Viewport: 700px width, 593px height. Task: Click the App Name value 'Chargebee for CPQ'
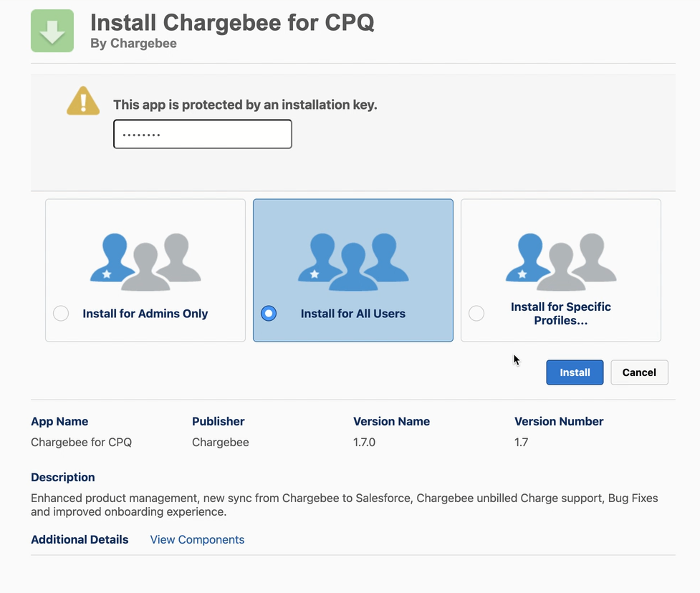(82, 443)
